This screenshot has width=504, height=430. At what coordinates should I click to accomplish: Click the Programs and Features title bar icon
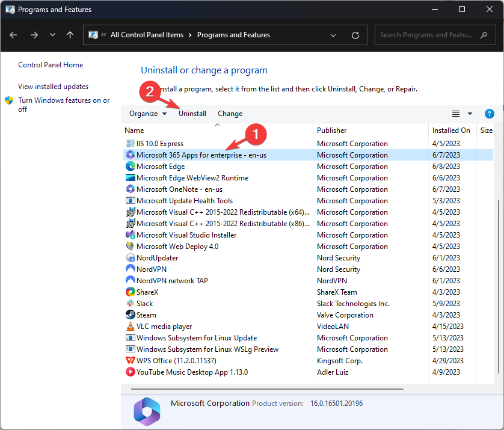pyautogui.click(x=10, y=9)
